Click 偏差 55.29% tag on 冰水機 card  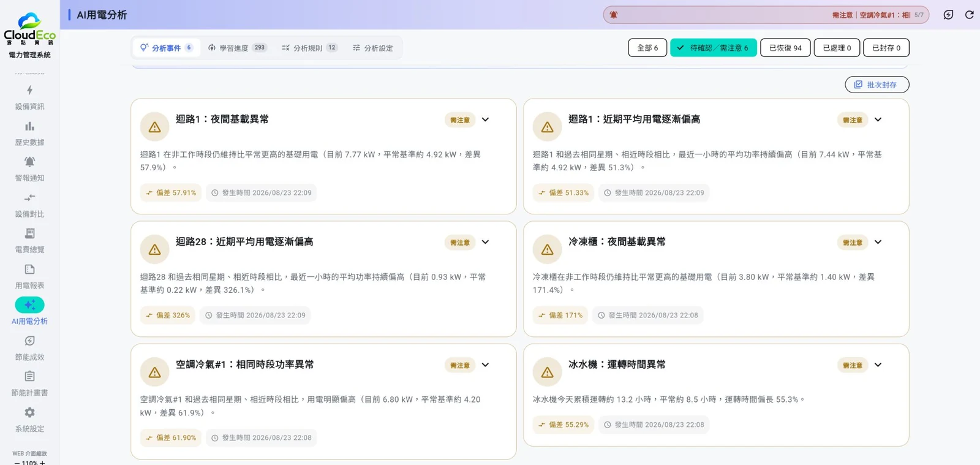(563, 425)
